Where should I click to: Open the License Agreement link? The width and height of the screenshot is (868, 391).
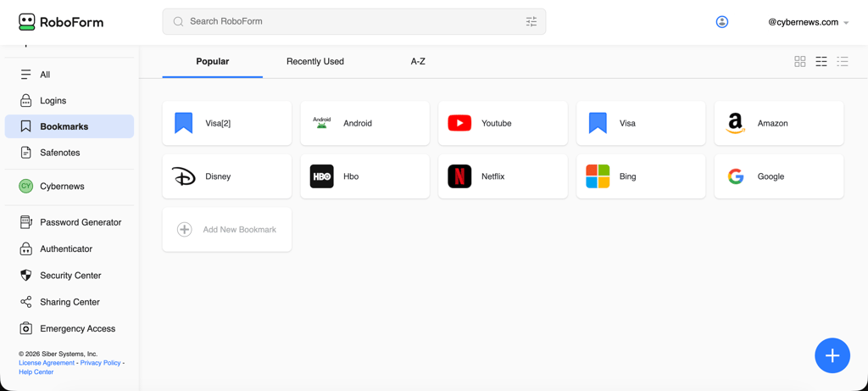tap(47, 363)
